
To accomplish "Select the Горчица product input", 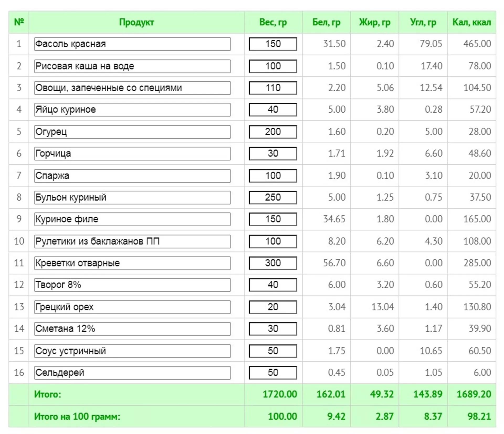I will [x=132, y=153].
